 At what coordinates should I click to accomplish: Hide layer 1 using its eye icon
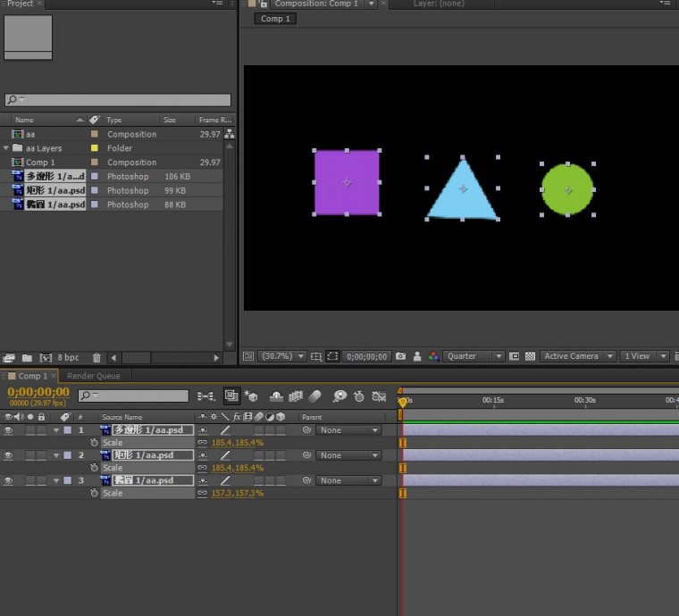(x=9, y=430)
